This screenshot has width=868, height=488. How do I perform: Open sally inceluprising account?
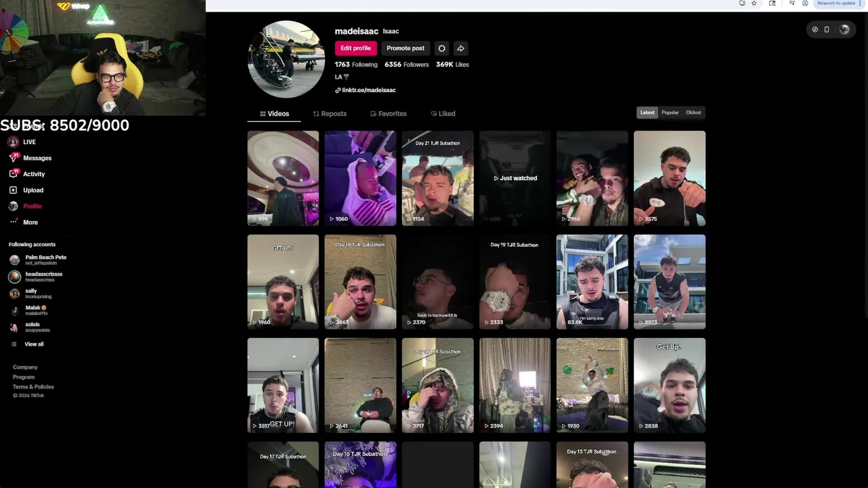point(31,293)
